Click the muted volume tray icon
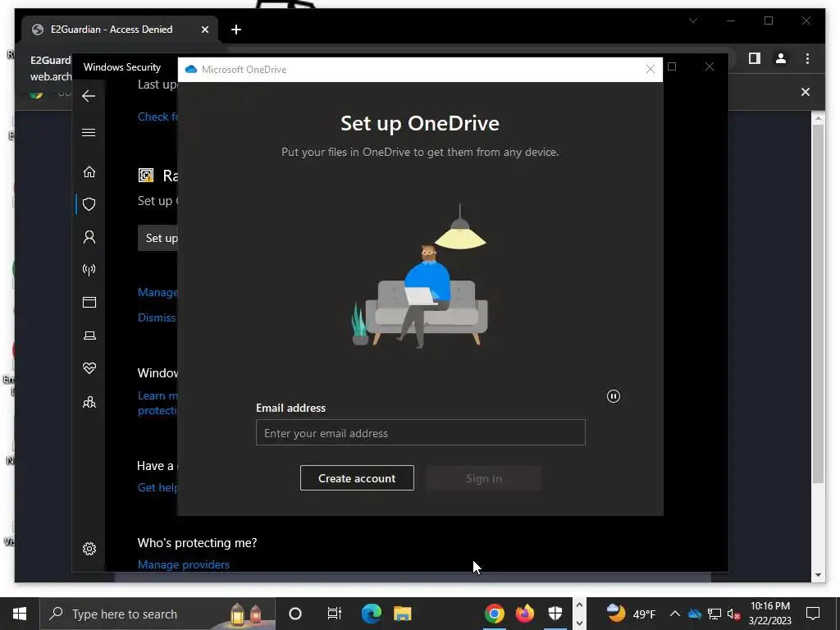Screen dimensions: 840x630 point(734,614)
